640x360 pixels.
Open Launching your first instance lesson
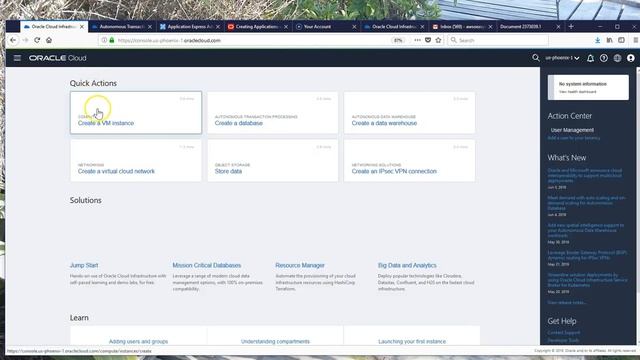[x=412, y=341]
